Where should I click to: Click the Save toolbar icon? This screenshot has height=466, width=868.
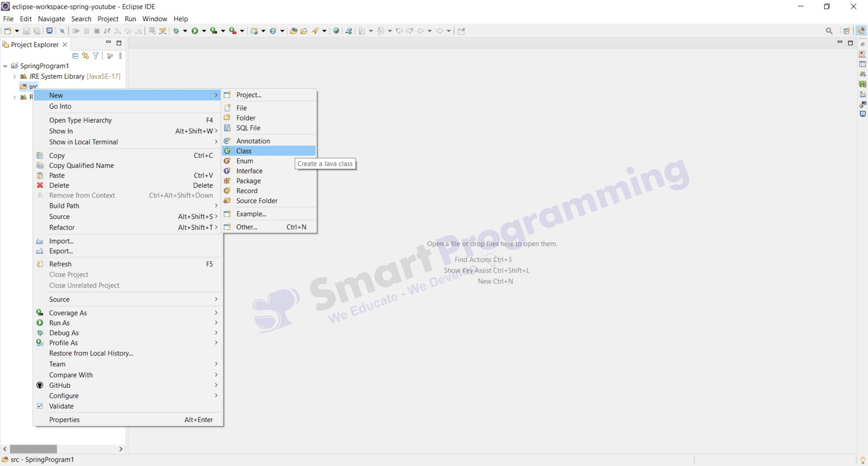26,31
